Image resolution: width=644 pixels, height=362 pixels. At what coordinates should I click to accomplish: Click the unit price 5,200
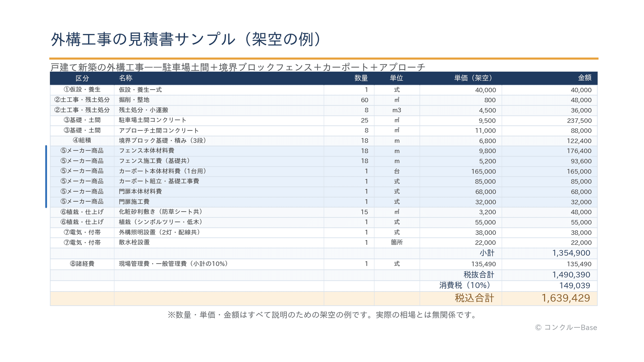(487, 161)
